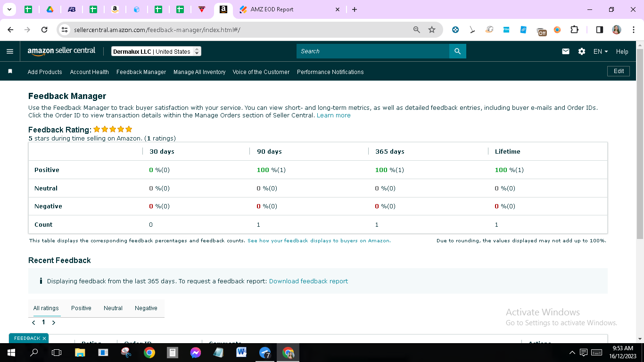The height and width of the screenshot is (362, 644).
Task: Select the Positive ratings tab
Action: [x=81, y=308]
